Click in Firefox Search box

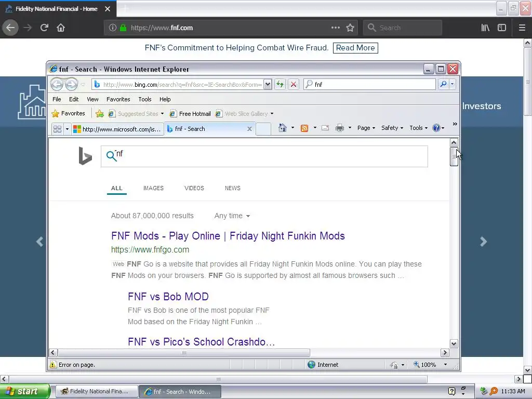point(403,28)
